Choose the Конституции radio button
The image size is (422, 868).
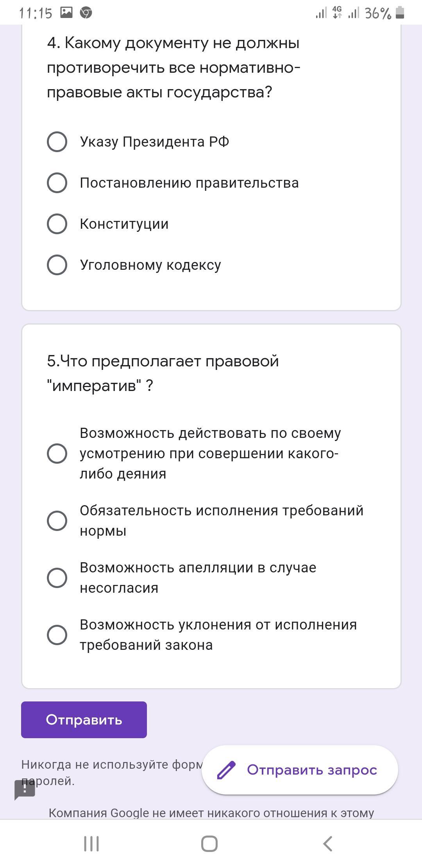57,224
